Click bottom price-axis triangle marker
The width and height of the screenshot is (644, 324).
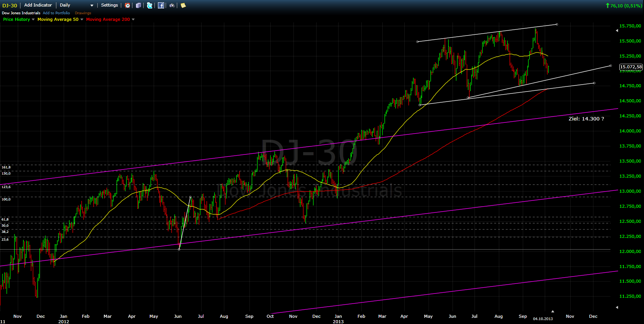point(617,307)
